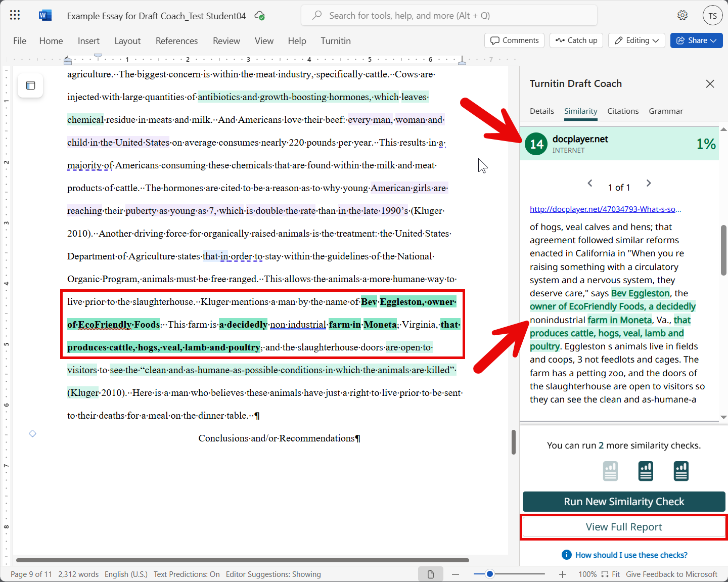Click the highlighted phrase Bev Eggleston, owner in document
Screen dimensions: 728x582
point(408,302)
